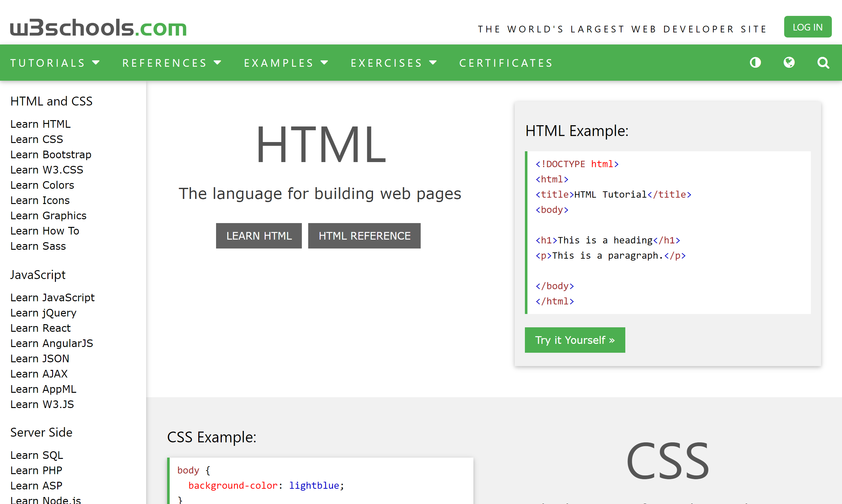Viewport: 842px width, 504px height.
Task: Open the Learn JSON sidebar link
Action: [x=40, y=359]
